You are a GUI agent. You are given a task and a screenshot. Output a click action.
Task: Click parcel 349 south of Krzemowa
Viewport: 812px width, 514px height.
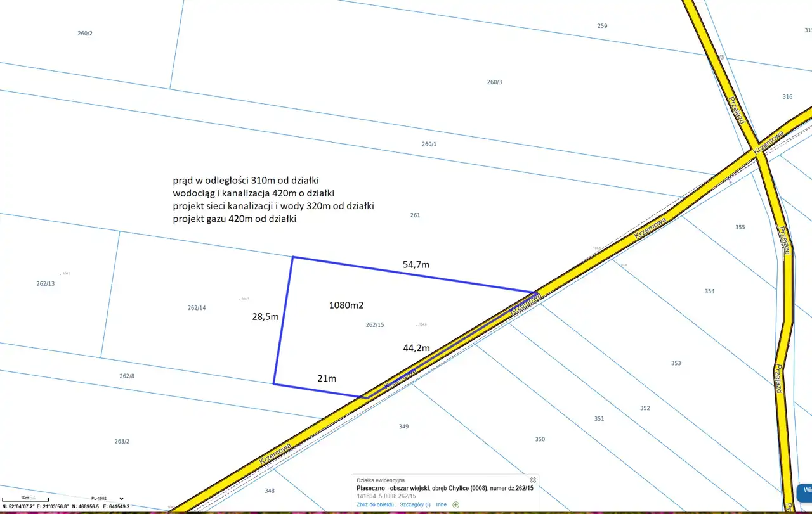click(403, 427)
